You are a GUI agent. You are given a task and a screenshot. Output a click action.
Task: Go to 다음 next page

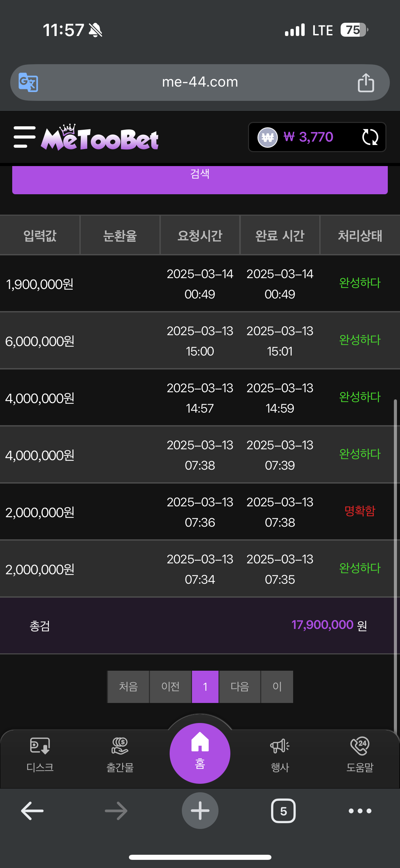click(240, 687)
